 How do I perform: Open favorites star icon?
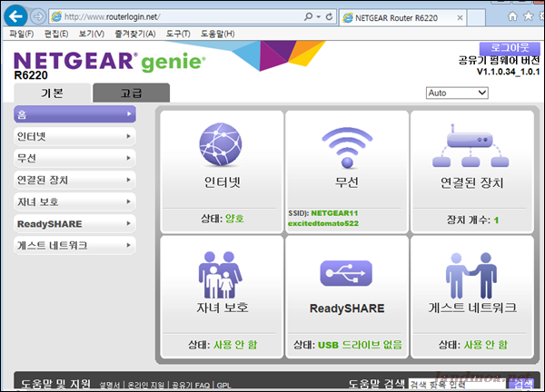[x=529, y=16]
